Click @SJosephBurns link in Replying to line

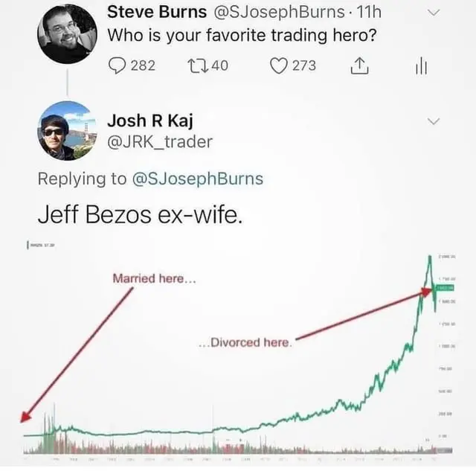[x=197, y=179]
